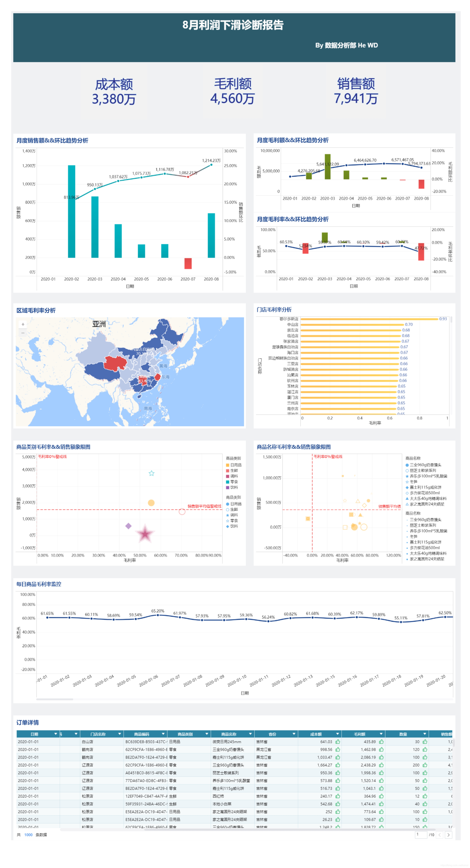Click vertical scrollbar of store margin chart

(x=451, y=319)
